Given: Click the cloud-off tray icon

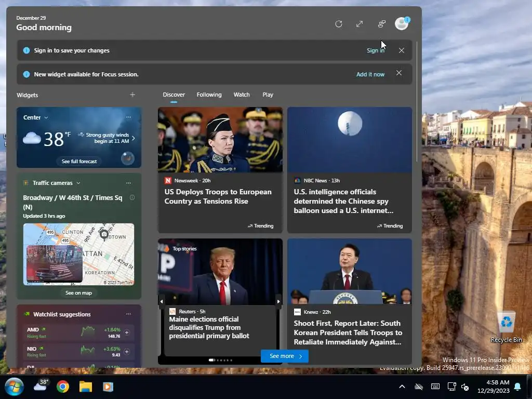Looking at the screenshot, I should (x=419, y=387).
